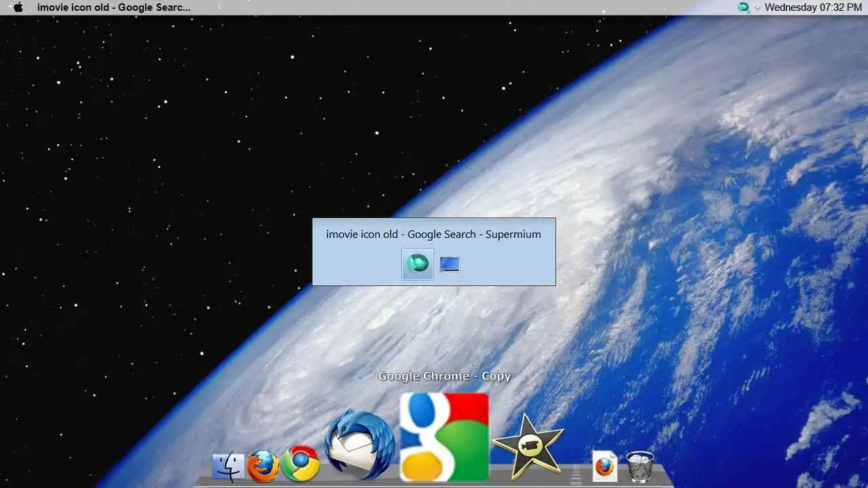Viewport: 868px width, 488px height.
Task: Select the Supermium window in the task switcher
Action: (418, 264)
